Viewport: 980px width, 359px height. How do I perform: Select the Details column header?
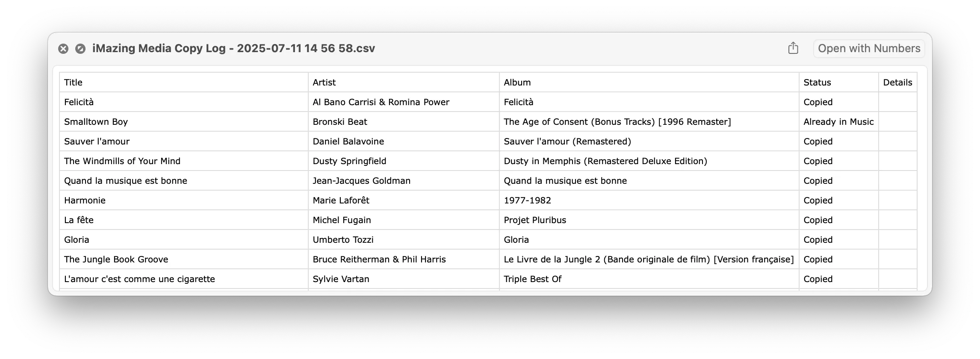click(x=897, y=82)
